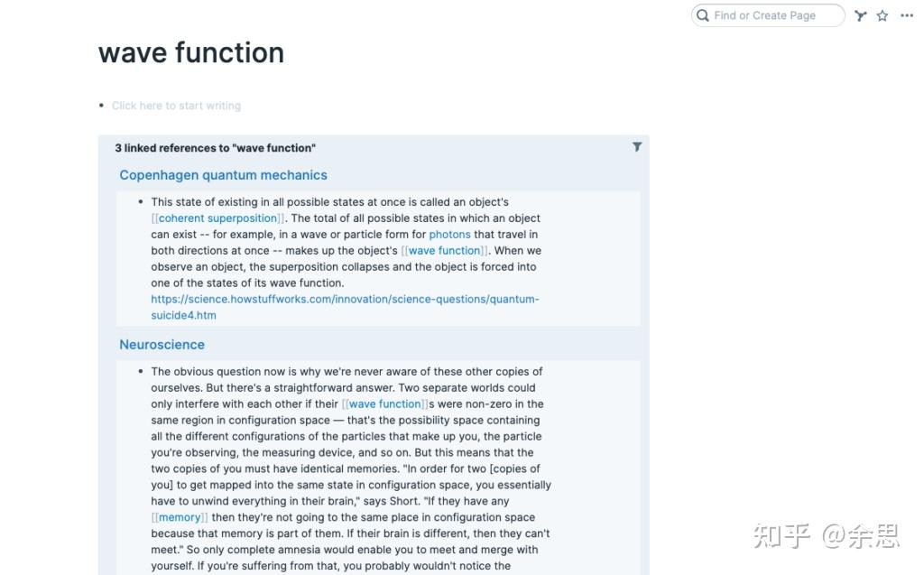Open the "photons" link
Viewport: 924px width, 575px height.
pyautogui.click(x=449, y=235)
